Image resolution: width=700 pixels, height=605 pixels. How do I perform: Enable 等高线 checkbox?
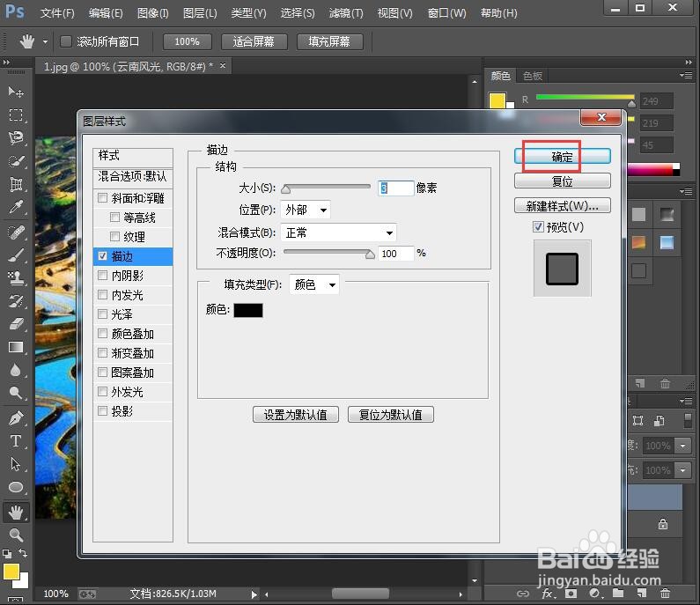(x=114, y=217)
